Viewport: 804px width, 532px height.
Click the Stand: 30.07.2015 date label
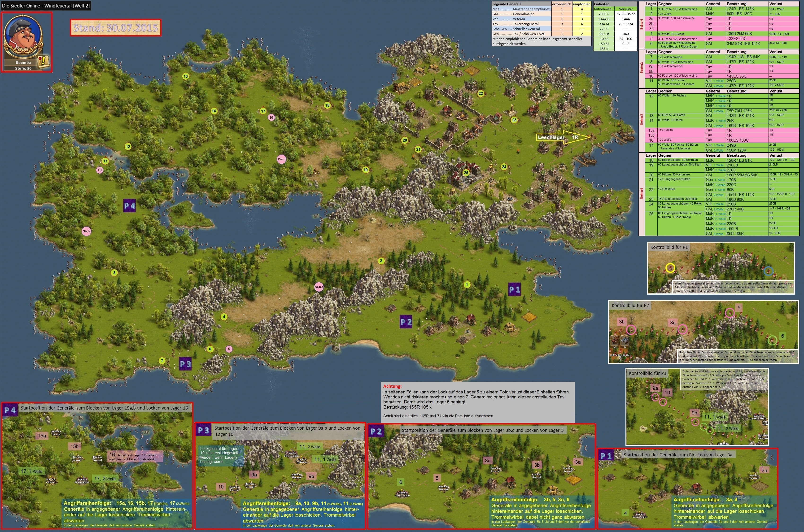(x=115, y=28)
